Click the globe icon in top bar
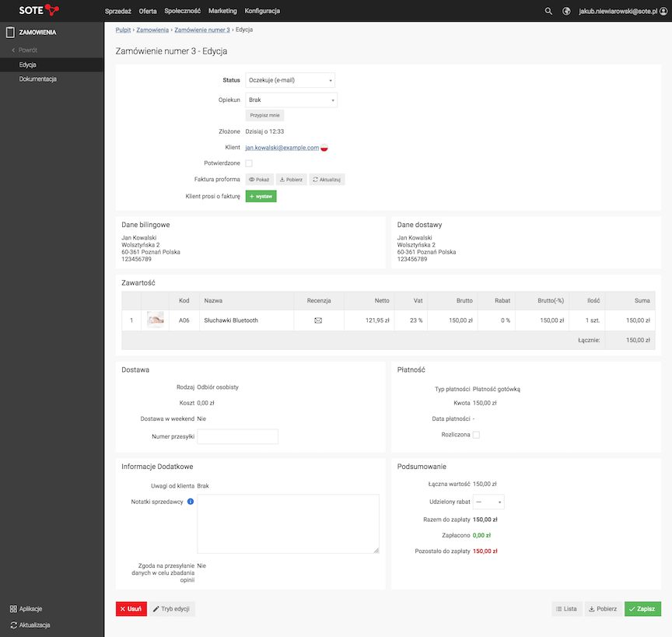Viewport: 672px width, 637px height. 566,11
